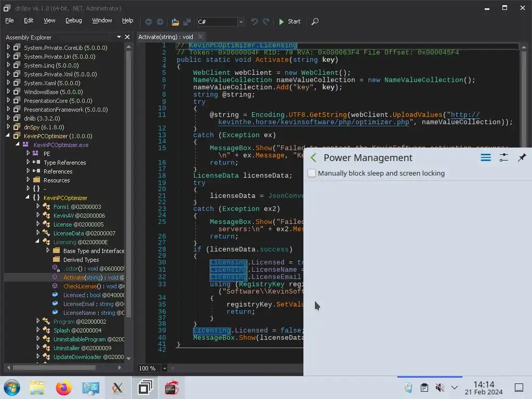
Task: Launch Firefox from the taskbar
Action: [63, 388]
